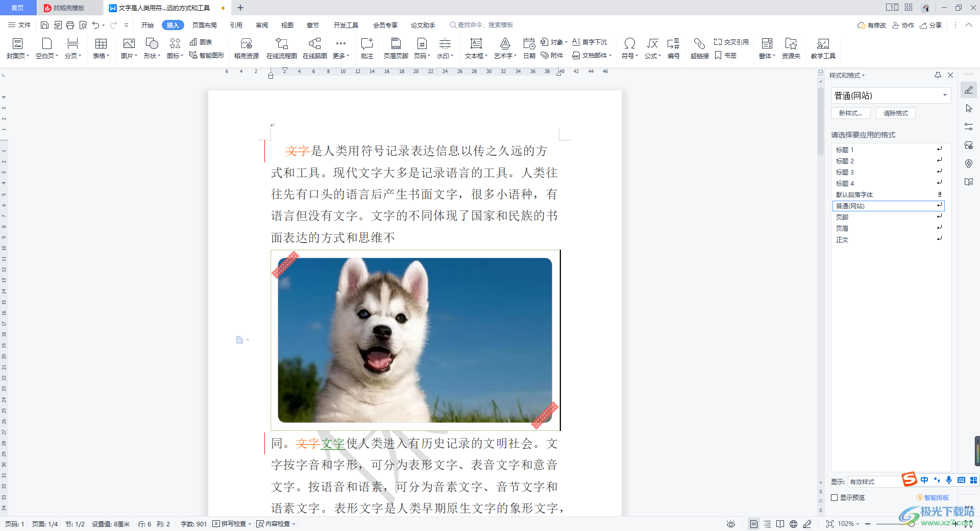This screenshot has height=531, width=980.
Task: Open the 审阅 ribbon tab
Action: 262,25
